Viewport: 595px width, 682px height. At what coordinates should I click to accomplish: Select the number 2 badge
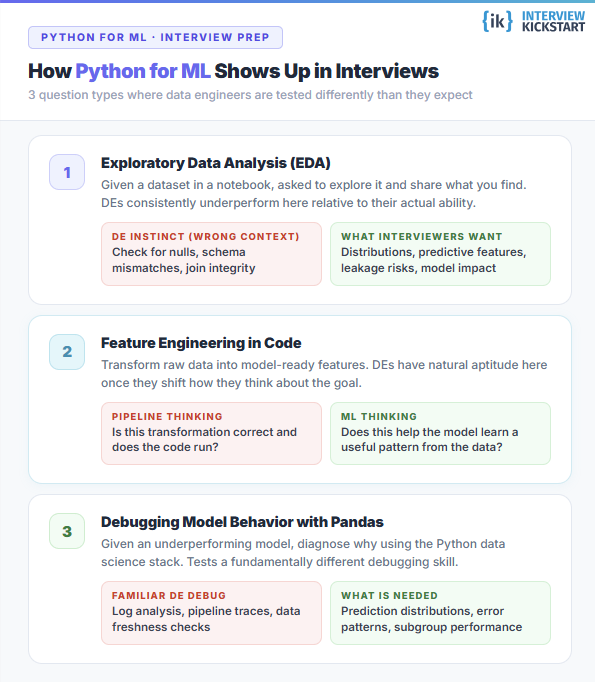(67, 352)
